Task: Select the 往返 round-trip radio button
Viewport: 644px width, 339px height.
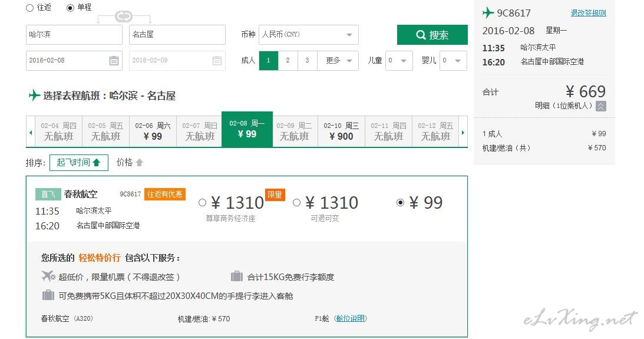Action: pyautogui.click(x=29, y=8)
